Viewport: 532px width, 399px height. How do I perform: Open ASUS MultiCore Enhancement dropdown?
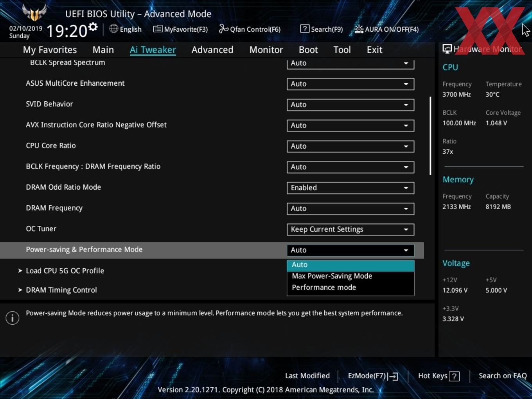pyautogui.click(x=350, y=84)
